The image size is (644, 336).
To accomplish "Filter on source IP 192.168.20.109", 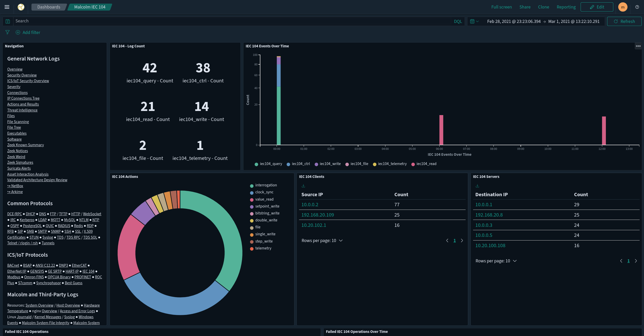I will (x=318, y=215).
